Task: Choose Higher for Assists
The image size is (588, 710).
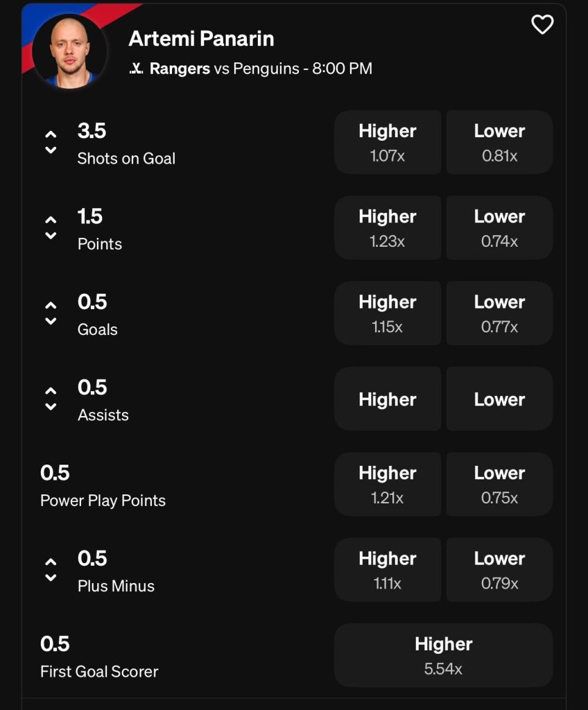Action: tap(388, 399)
